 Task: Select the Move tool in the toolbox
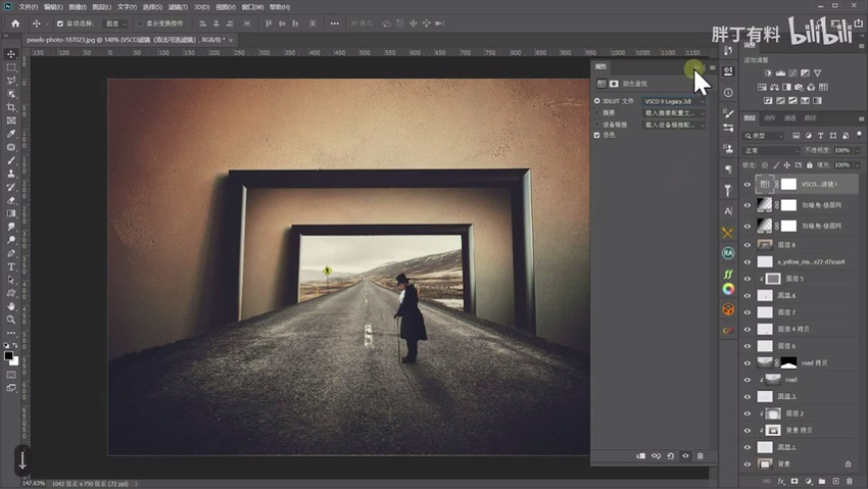click(x=12, y=54)
